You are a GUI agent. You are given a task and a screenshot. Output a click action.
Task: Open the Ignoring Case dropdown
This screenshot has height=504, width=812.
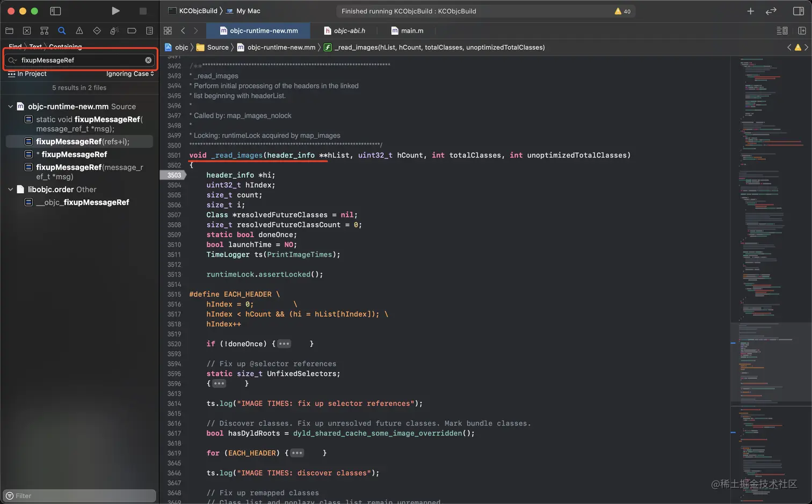coord(130,74)
